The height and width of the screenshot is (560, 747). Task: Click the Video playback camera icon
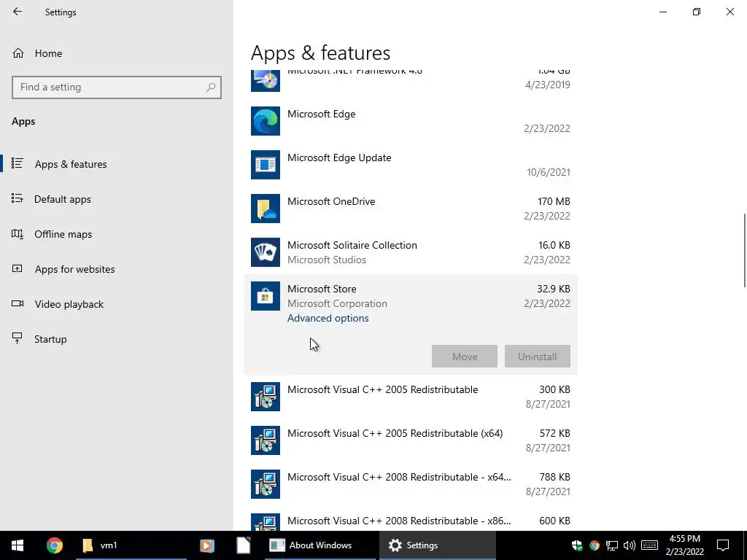(18, 303)
